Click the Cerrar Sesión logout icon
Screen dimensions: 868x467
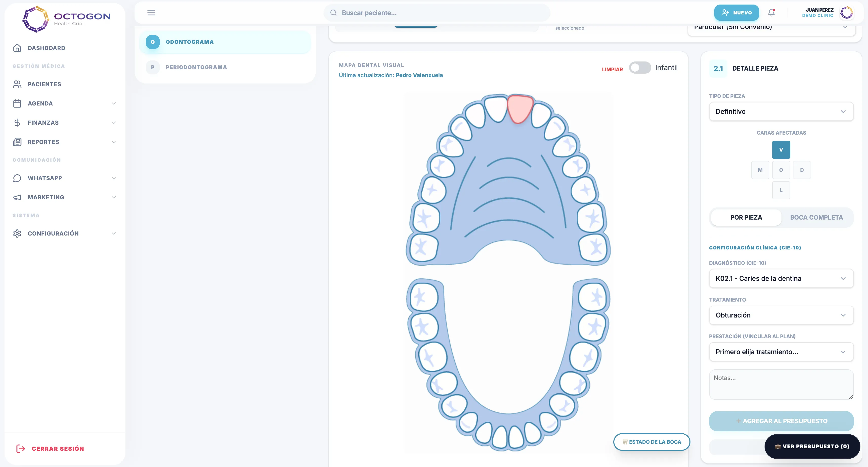pyautogui.click(x=20, y=449)
